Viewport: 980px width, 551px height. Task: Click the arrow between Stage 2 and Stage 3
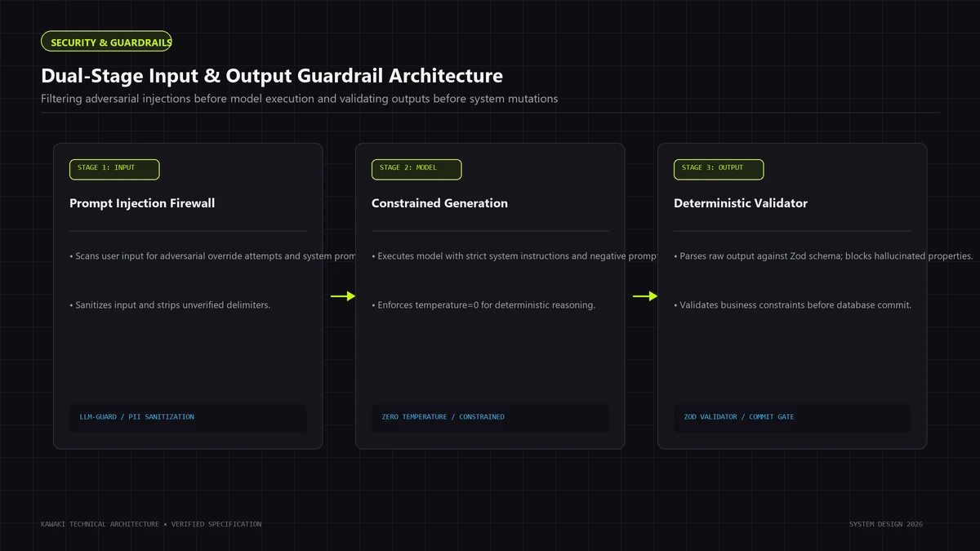[x=645, y=296]
